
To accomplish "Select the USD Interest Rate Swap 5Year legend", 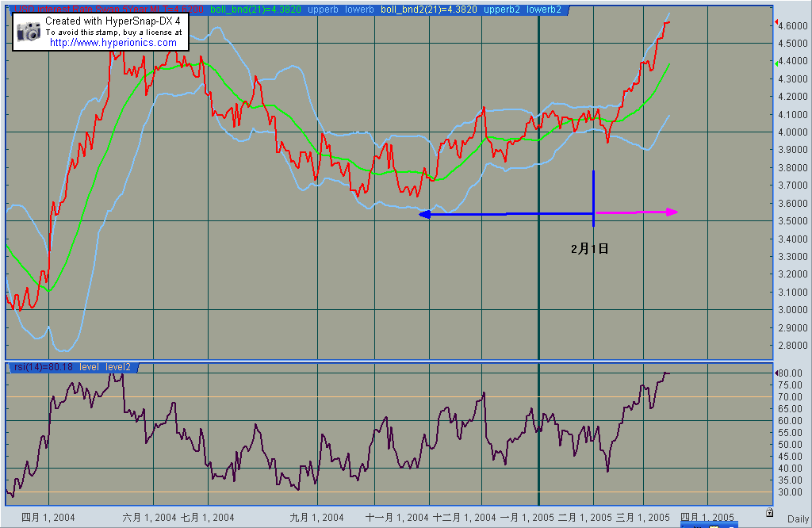I will coord(109,10).
